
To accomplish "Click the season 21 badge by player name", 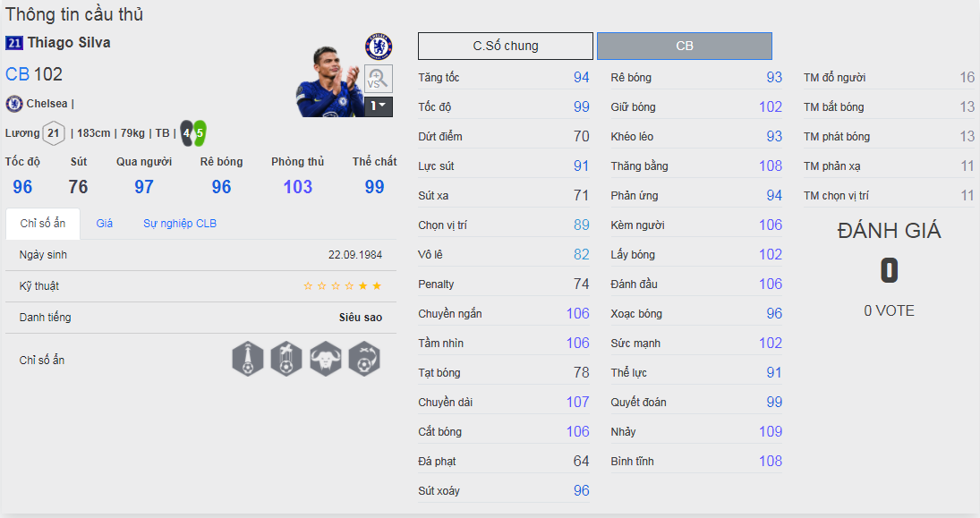I will 14,43.
